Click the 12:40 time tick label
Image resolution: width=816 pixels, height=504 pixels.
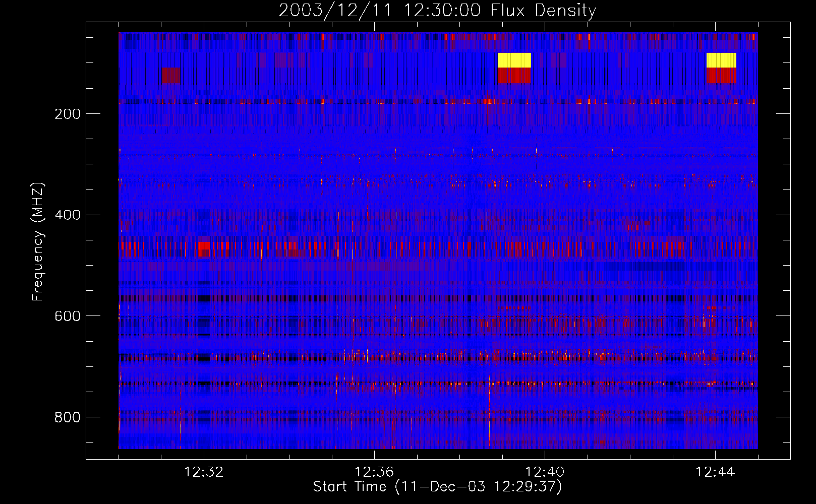tap(545, 472)
